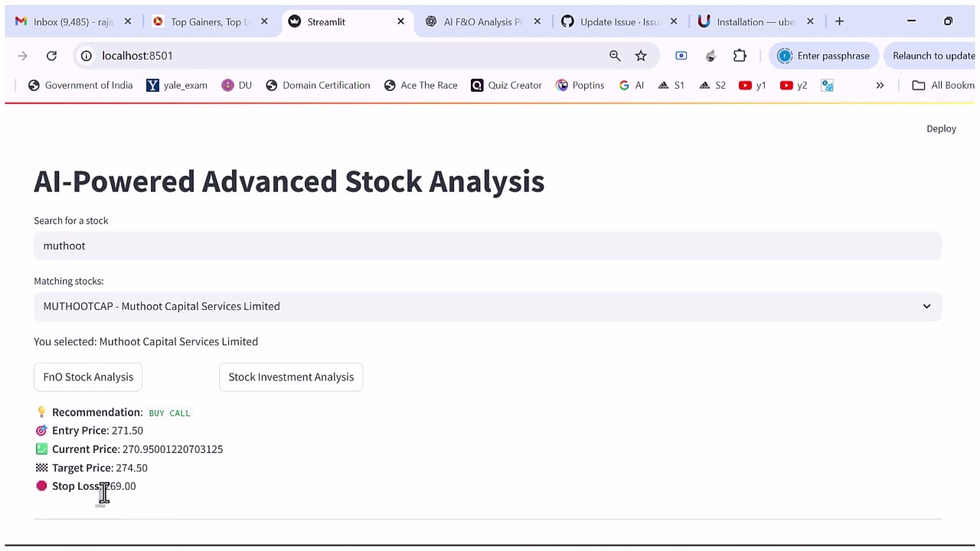
Task: Go forward in browser history
Action: (22, 56)
